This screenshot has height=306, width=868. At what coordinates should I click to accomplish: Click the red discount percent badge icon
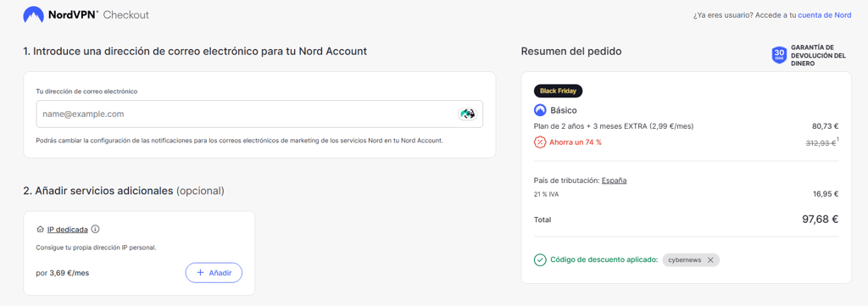(x=540, y=142)
